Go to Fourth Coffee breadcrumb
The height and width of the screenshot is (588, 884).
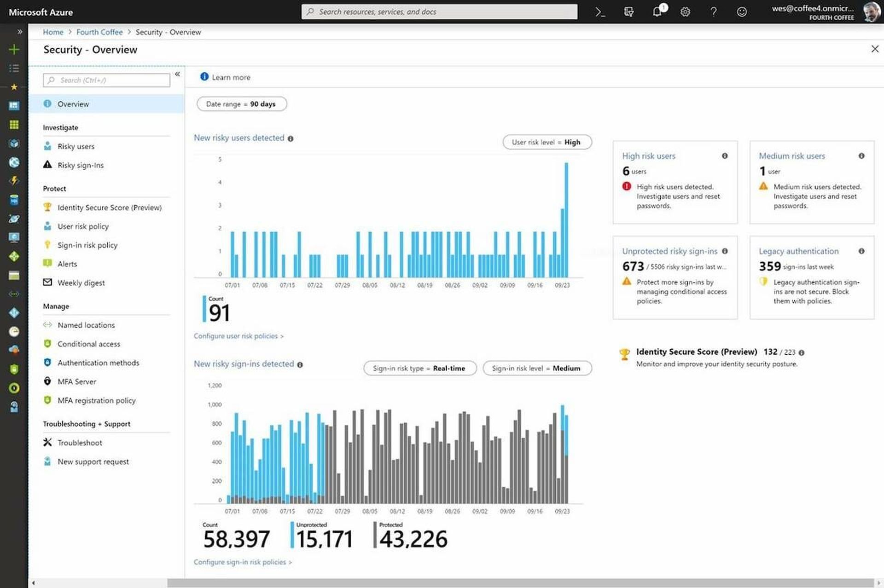pos(99,32)
